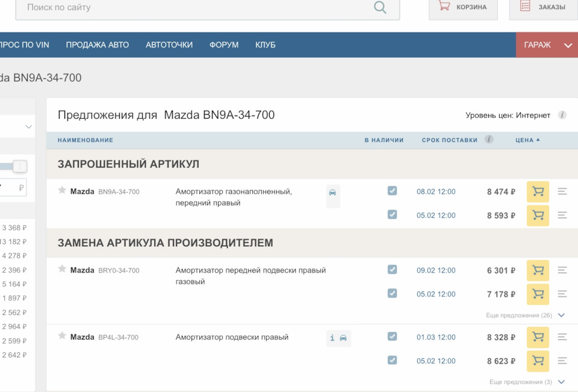
Task: Expand the ГАРАЖ dropdown
Action: click(568, 45)
